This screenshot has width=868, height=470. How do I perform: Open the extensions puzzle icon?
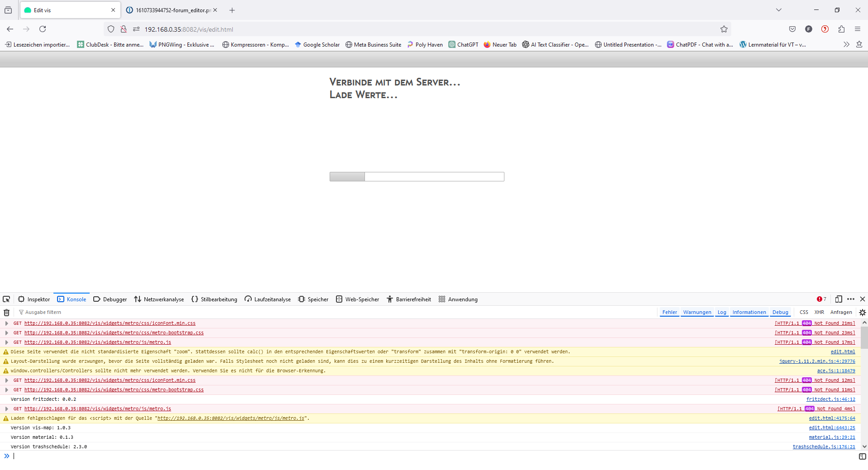point(841,29)
